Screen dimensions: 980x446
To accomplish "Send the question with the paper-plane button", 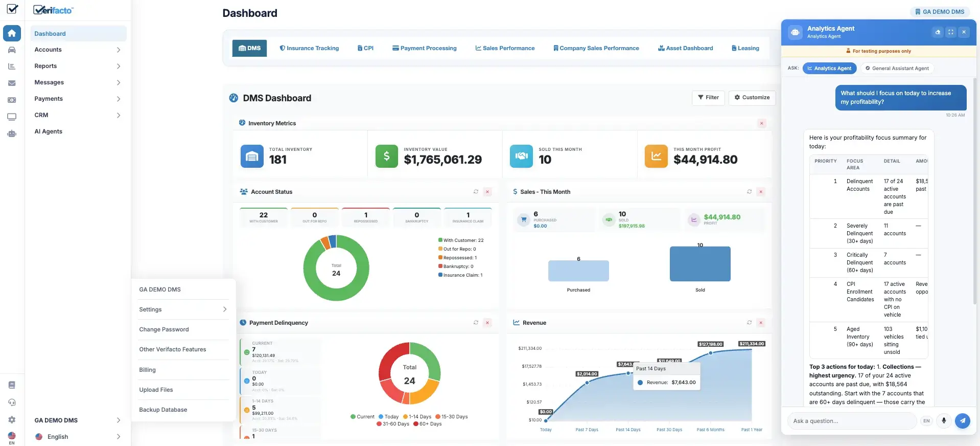I will pyautogui.click(x=963, y=420).
